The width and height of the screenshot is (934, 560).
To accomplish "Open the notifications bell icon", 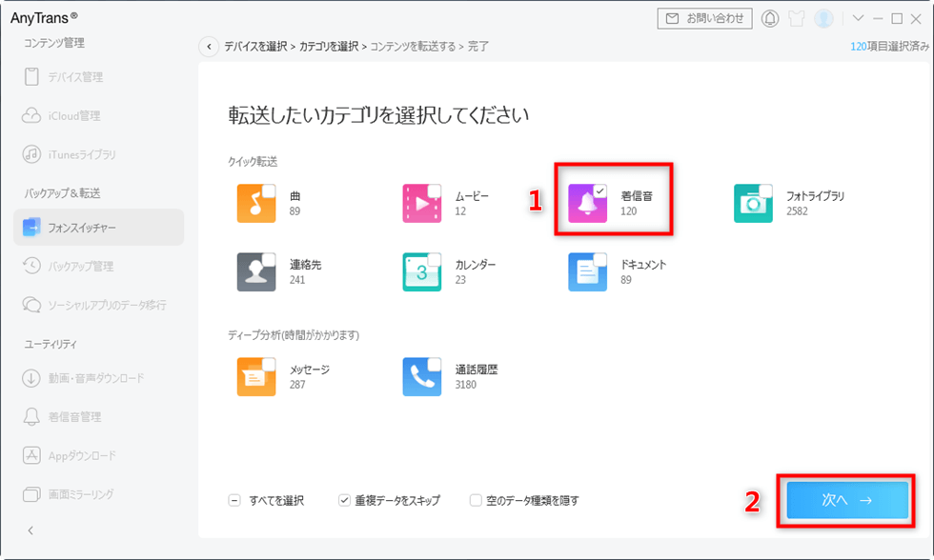I will click(770, 18).
